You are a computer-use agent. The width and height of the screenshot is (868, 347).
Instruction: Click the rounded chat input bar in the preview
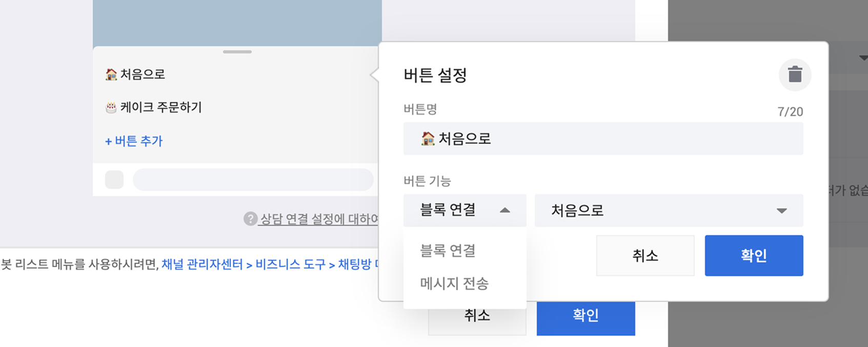coord(253,180)
